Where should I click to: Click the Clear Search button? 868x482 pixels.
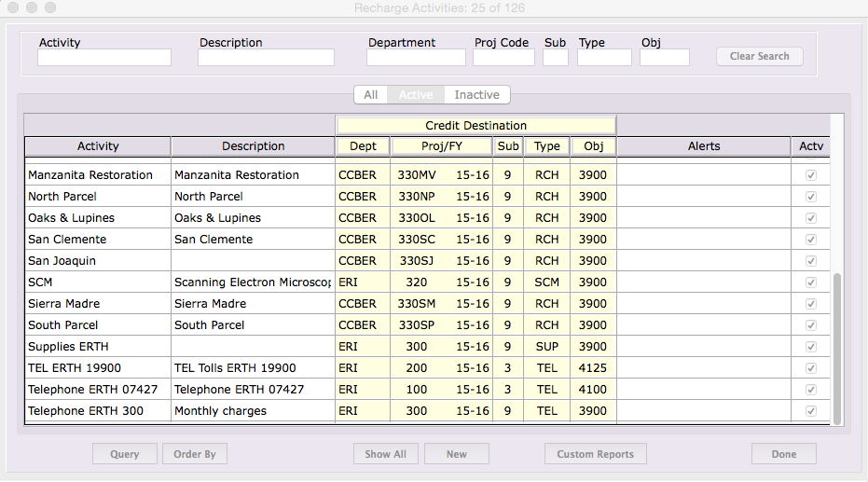pyautogui.click(x=759, y=57)
